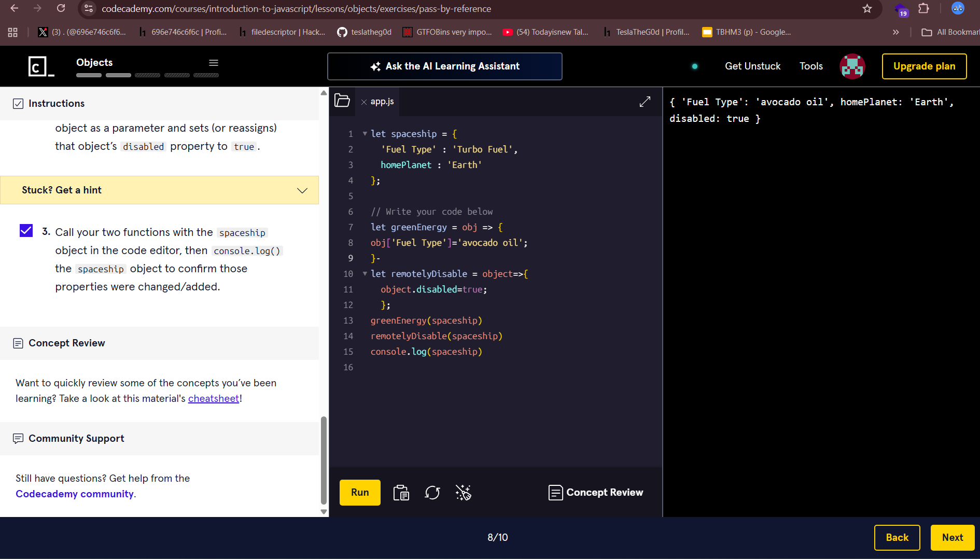This screenshot has width=980, height=559.
Task: Click the Objects lesson progress bar
Action: click(x=147, y=75)
